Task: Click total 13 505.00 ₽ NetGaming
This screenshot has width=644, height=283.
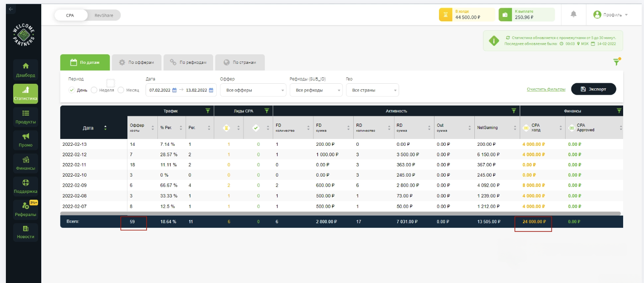Action: 490,222
